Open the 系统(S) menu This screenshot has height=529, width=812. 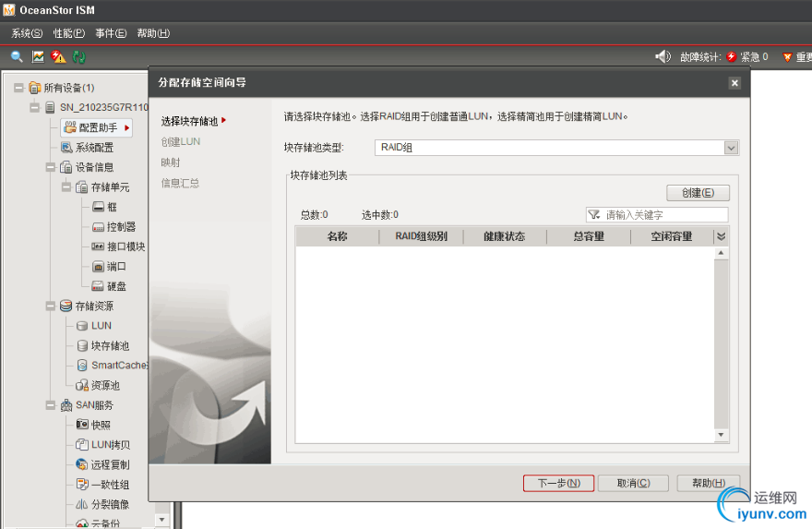click(27, 33)
